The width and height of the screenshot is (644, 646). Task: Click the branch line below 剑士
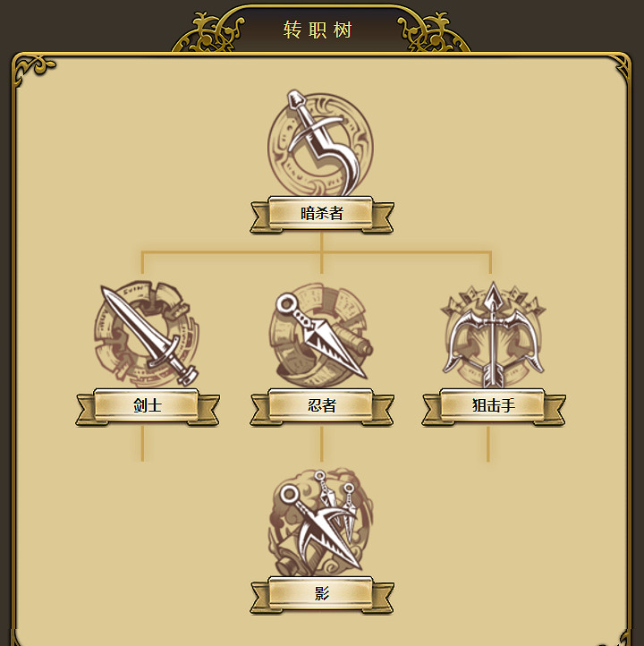pos(142,444)
